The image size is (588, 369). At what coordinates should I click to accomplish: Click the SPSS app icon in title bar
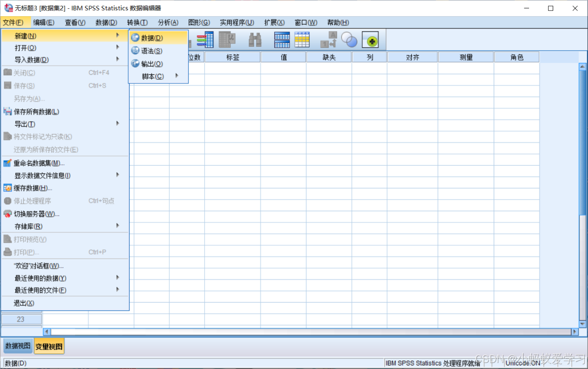[8, 8]
